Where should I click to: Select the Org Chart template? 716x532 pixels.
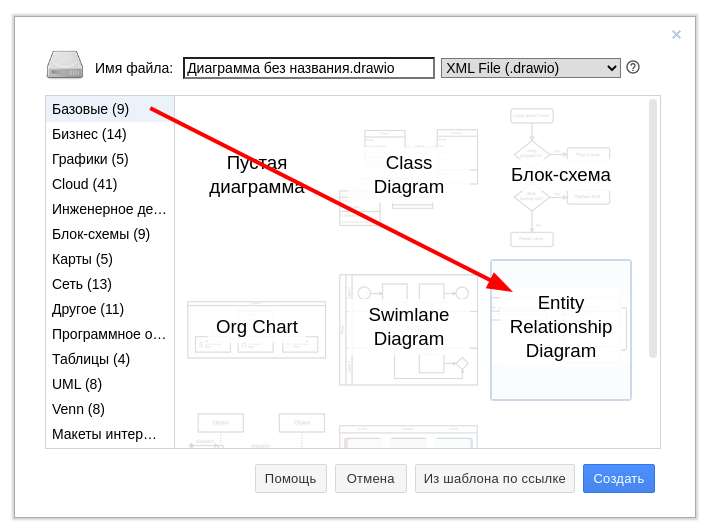256,328
